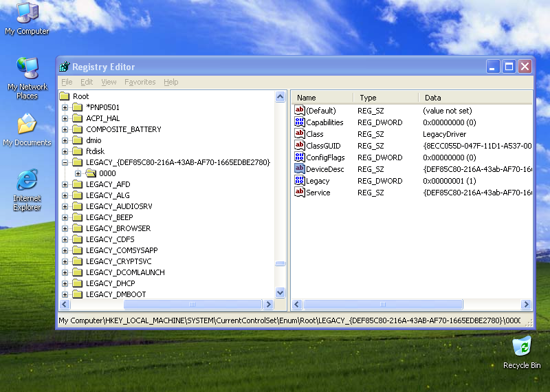Select the 0x00000001 (1) data cell
Image resolution: width=550 pixels, height=392 pixels.
pyautogui.click(x=450, y=181)
